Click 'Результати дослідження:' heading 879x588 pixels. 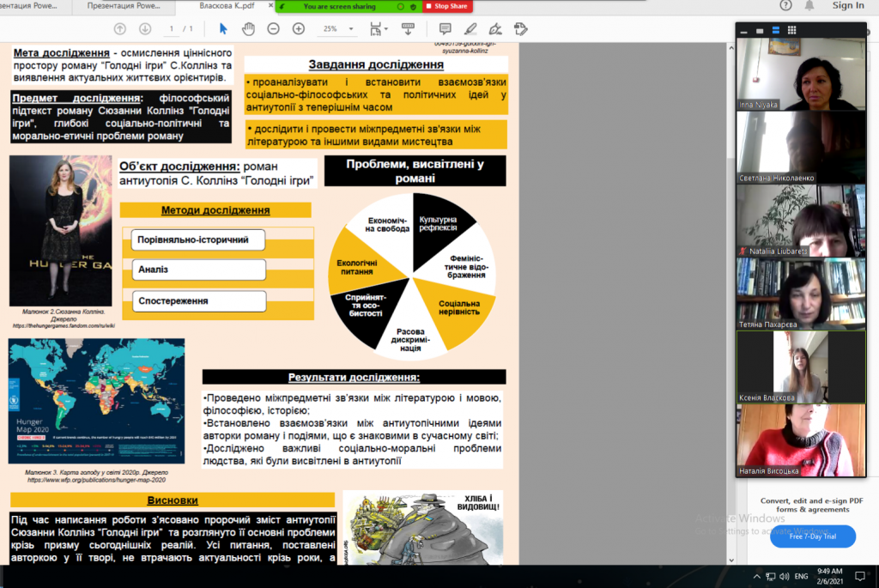click(354, 377)
